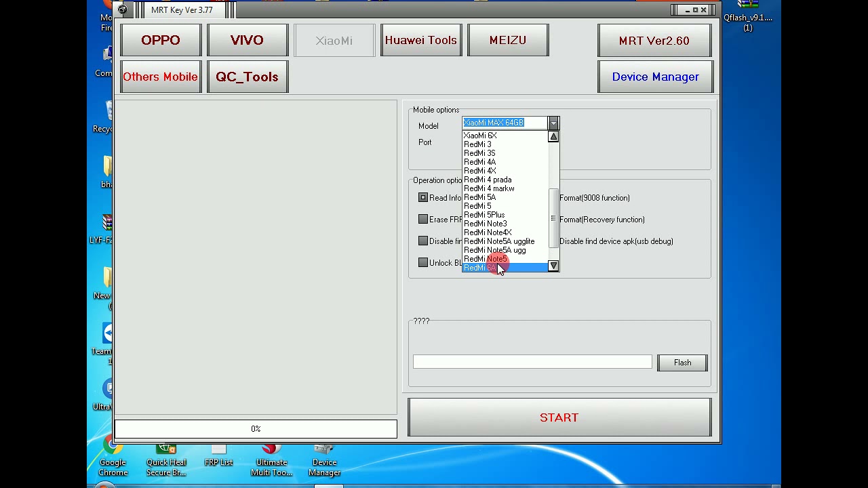Click the Flash button
The height and width of the screenshot is (488, 868).
pyautogui.click(x=682, y=363)
